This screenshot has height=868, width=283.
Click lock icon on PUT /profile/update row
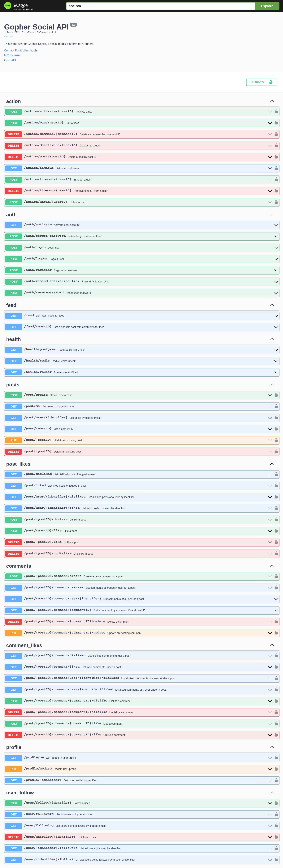point(276,769)
